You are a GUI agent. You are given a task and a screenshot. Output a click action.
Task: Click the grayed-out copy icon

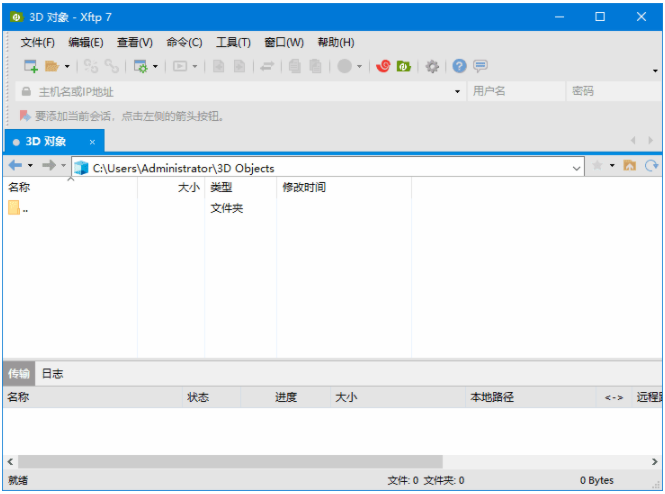click(295, 66)
